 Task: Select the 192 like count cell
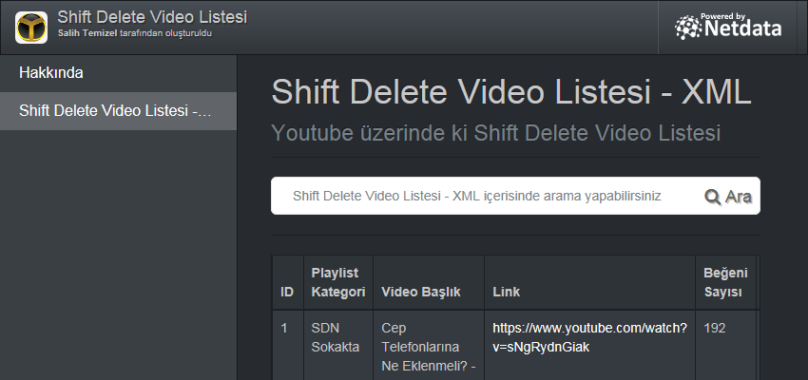coord(726,345)
